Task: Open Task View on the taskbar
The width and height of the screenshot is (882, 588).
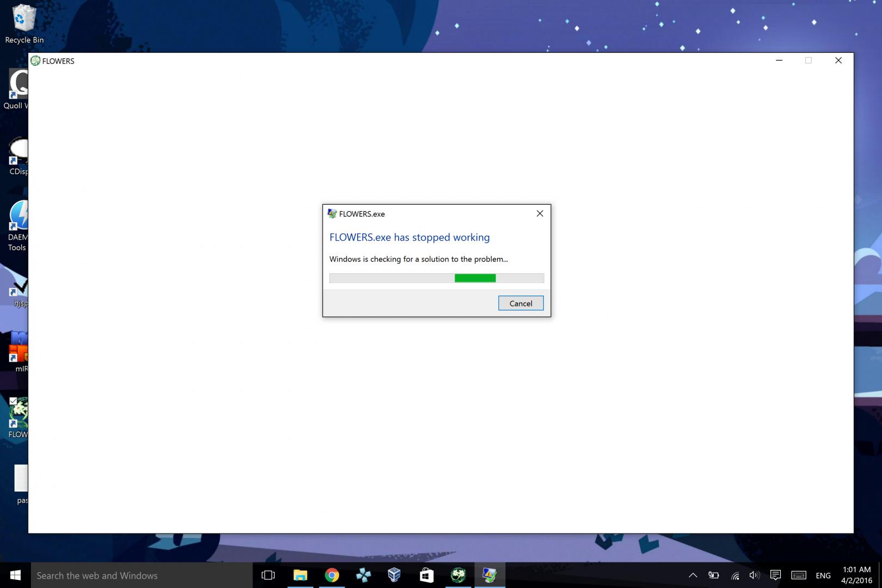Action: 268,575
